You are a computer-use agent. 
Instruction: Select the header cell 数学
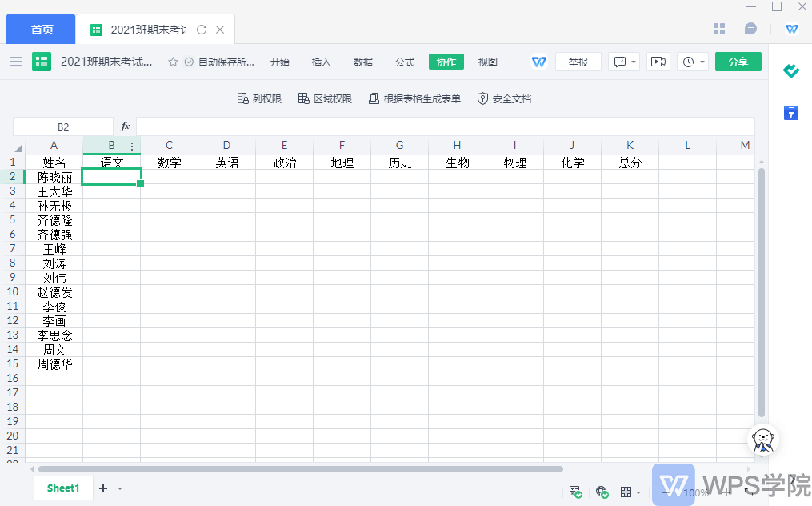tap(170, 163)
